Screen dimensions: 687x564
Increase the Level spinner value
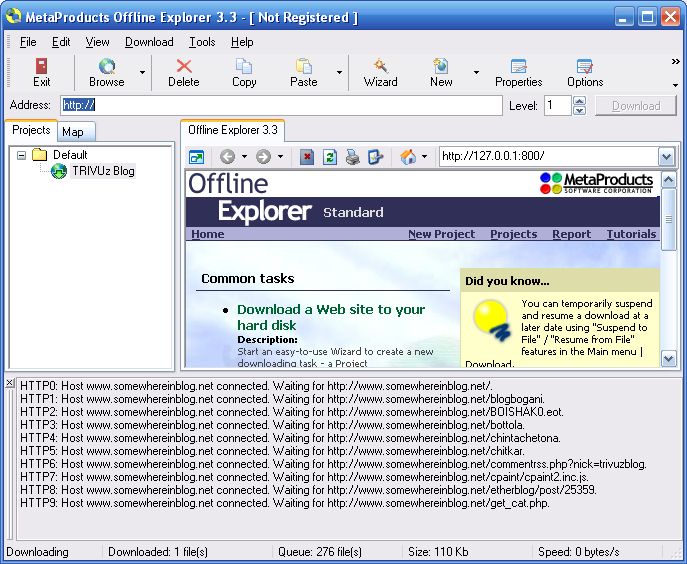[579, 101]
